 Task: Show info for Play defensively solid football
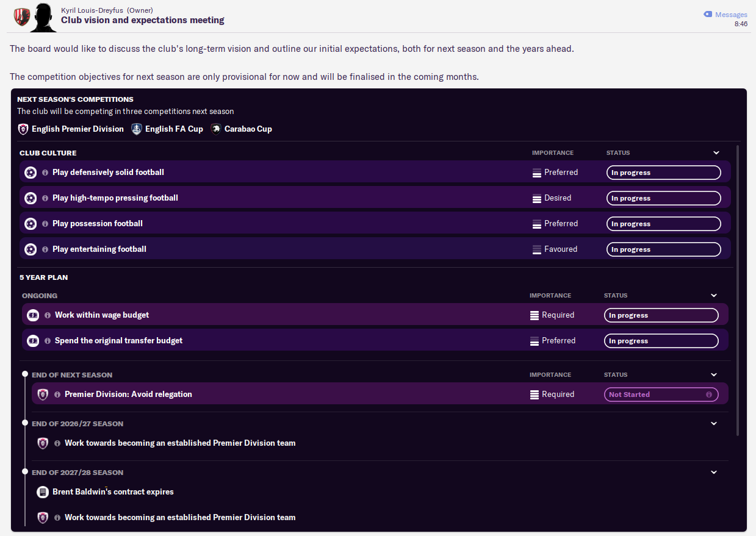click(x=45, y=173)
